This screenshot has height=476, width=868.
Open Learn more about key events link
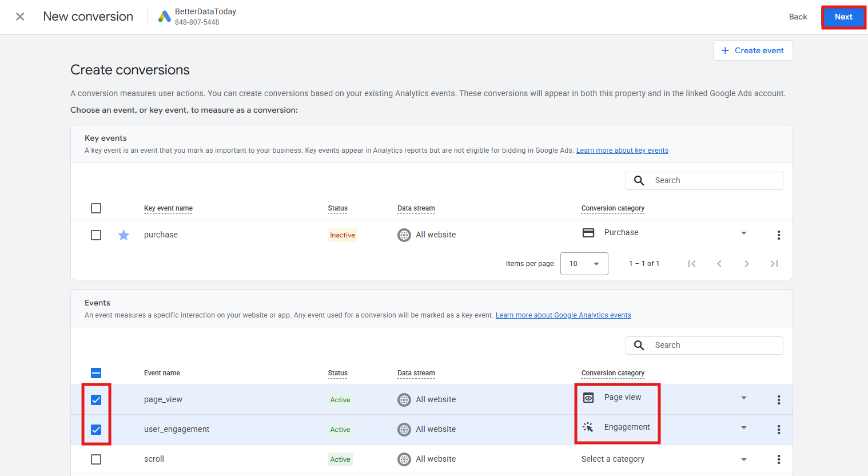pos(622,150)
